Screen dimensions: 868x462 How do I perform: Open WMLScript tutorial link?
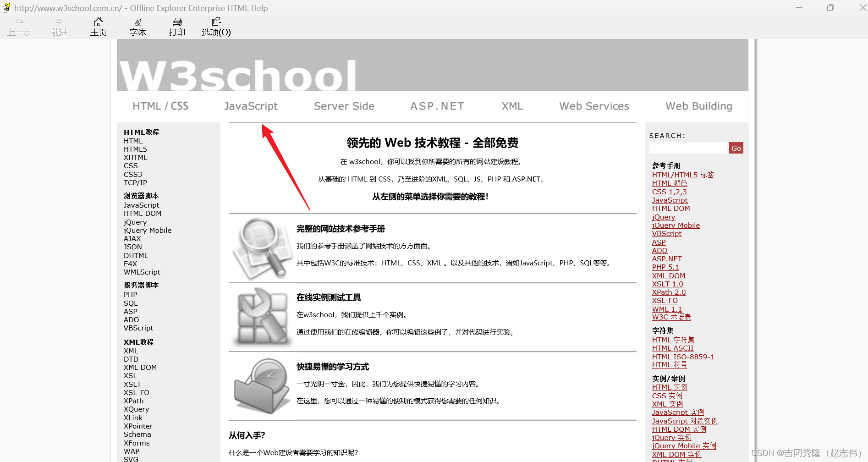pos(142,272)
